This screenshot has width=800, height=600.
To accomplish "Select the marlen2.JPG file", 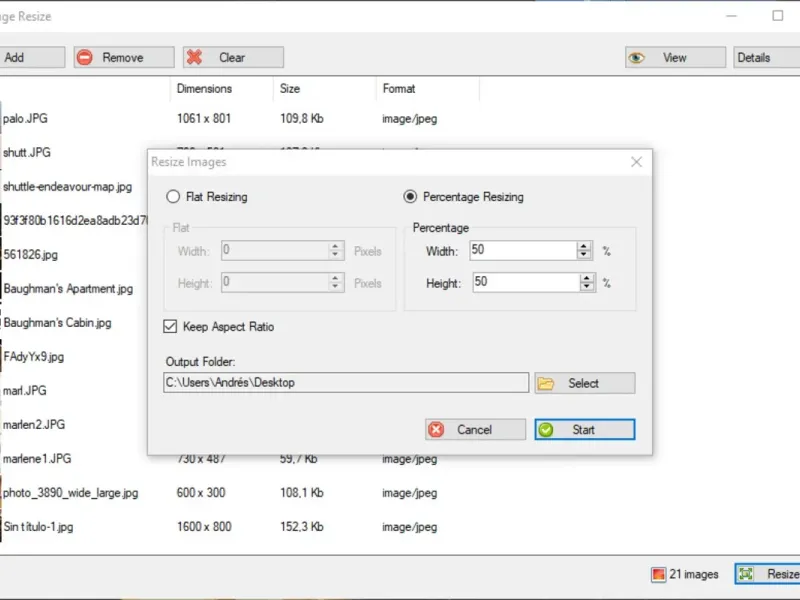I will [x=34, y=424].
